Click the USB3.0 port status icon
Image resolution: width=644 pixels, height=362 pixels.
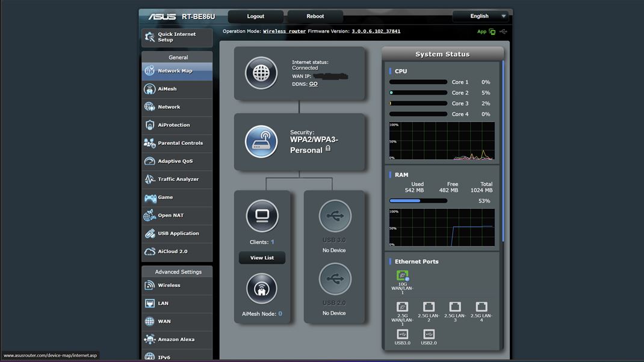[x=403, y=334]
